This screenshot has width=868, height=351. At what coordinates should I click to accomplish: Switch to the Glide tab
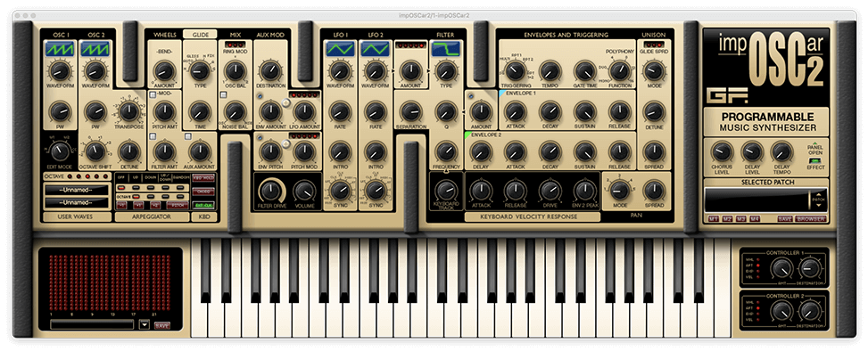[x=200, y=34]
